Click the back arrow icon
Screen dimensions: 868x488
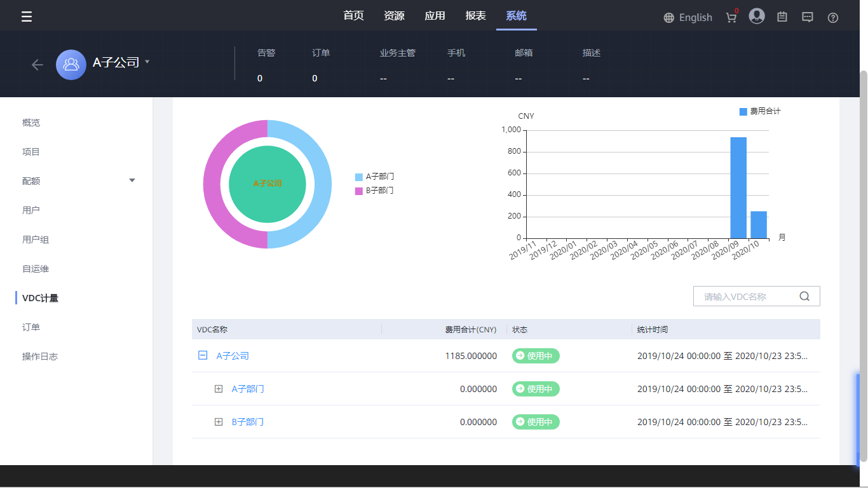tap(37, 65)
